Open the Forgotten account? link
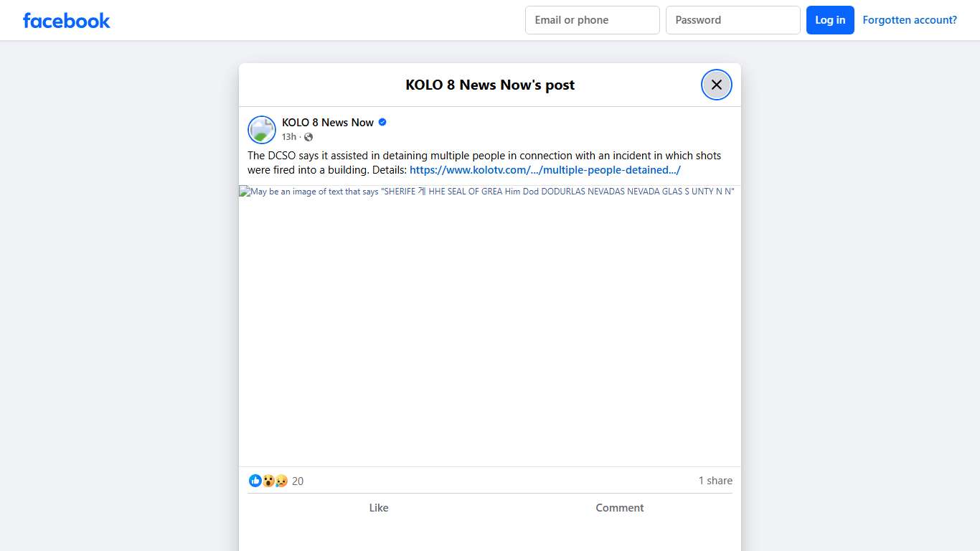Image resolution: width=980 pixels, height=551 pixels. [x=909, y=20]
